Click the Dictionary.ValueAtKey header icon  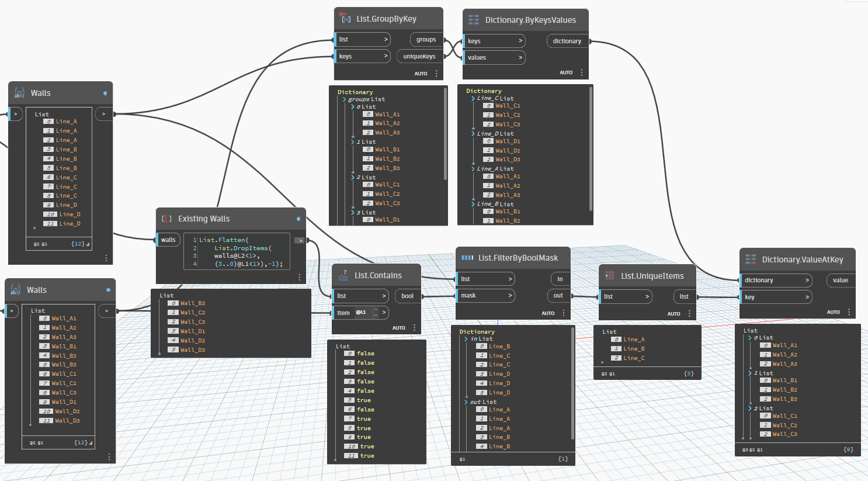(x=752, y=259)
